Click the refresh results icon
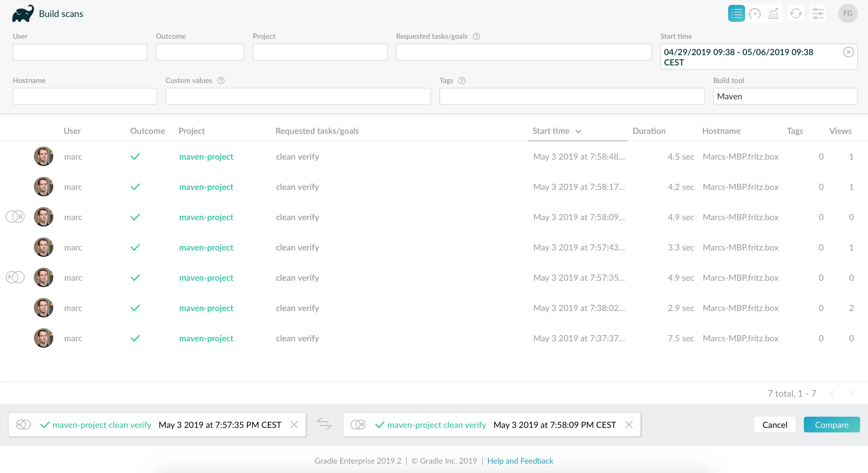This screenshot has width=868, height=473. (796, 14)
